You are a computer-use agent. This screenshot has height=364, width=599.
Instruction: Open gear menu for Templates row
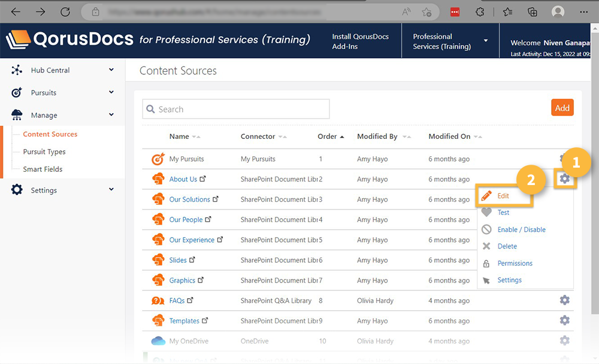click(565, 320)
